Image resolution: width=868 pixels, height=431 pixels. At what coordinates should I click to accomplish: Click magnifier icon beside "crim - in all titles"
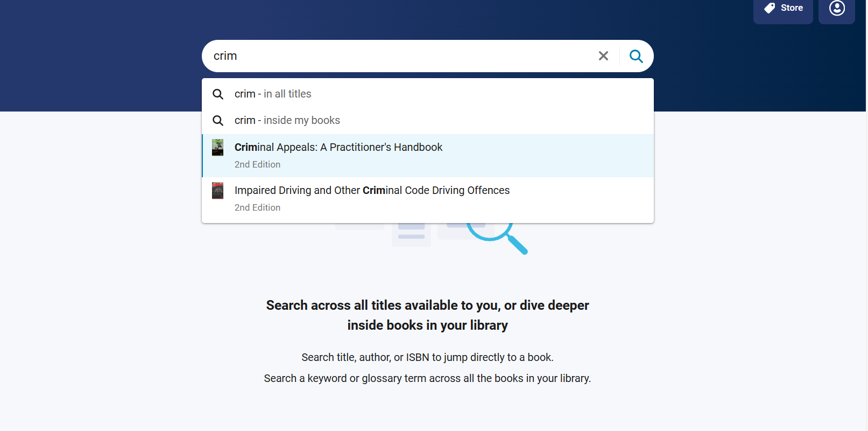(x=218, y=94)
